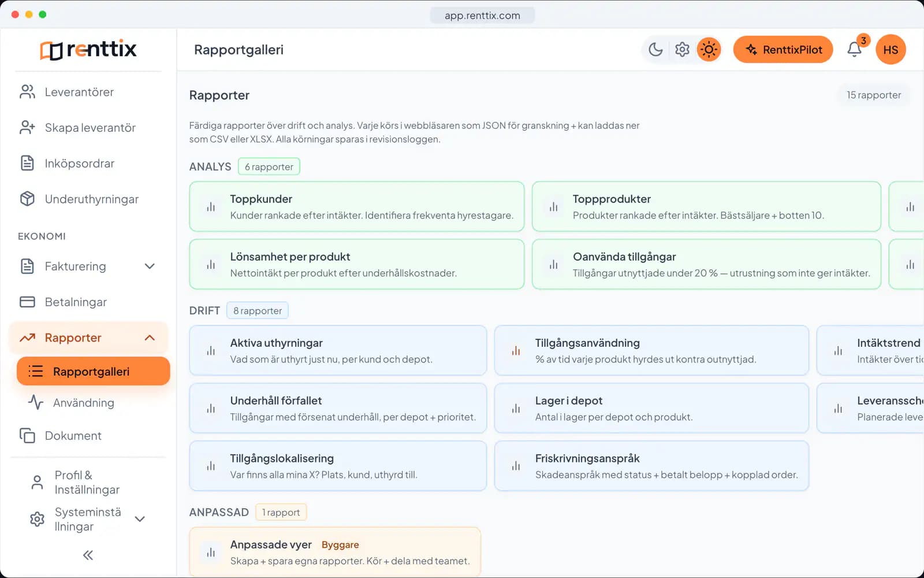The width and height of the screenshot is (924, 578).
Task: Open the Toppkunder report card
Action: pyautogui.click(x=357, y=206)
